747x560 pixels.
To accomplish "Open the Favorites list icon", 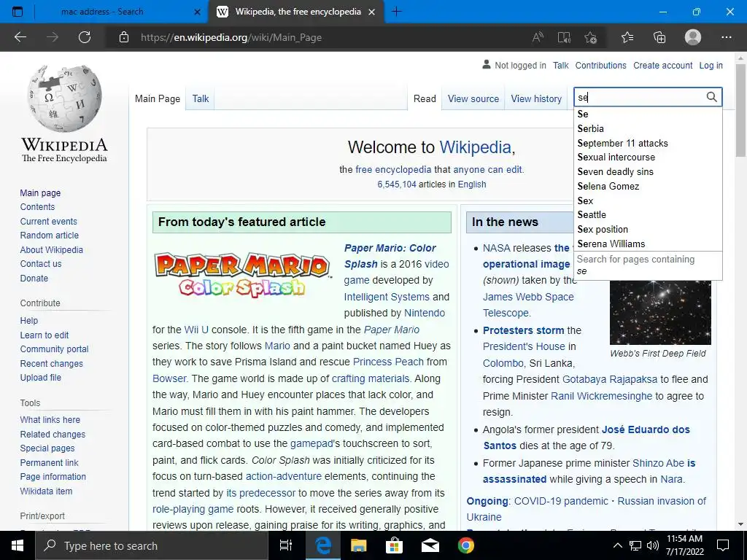I will (627, 37).
